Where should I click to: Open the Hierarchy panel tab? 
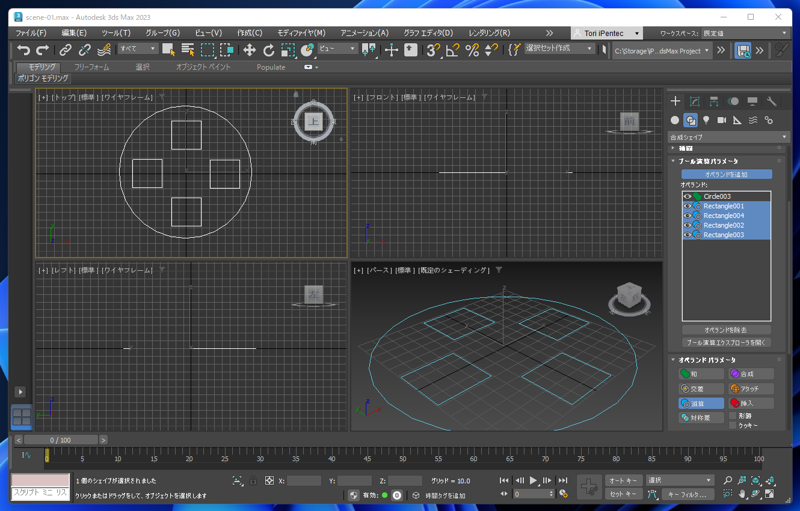point(714,101)
